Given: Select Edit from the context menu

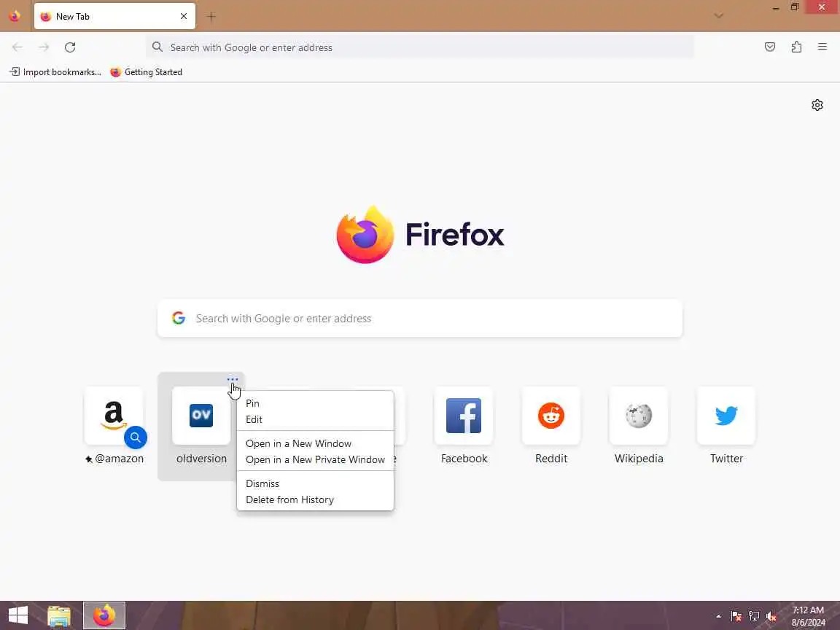Looking at the screenshot, I should pyautogui.click(x=315, y=419).
